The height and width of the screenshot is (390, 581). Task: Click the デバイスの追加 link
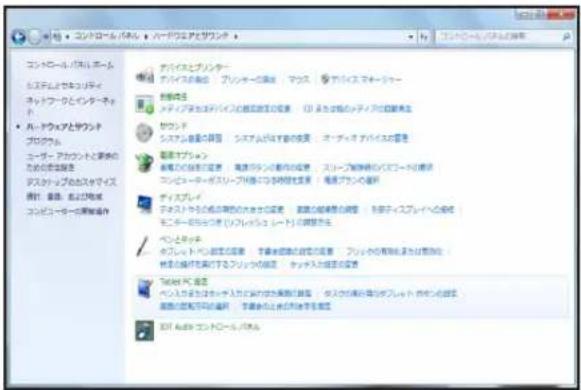[x=185, y=80]
